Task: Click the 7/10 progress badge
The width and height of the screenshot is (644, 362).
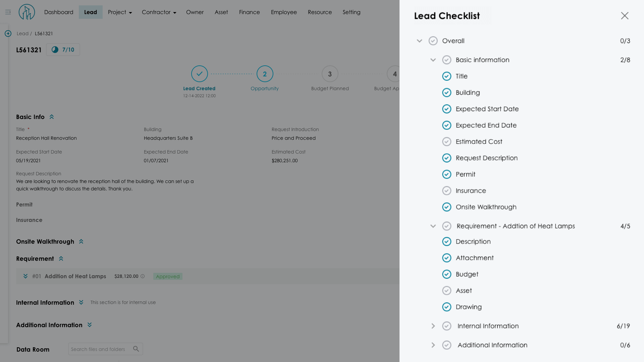Action: [63, 50]
